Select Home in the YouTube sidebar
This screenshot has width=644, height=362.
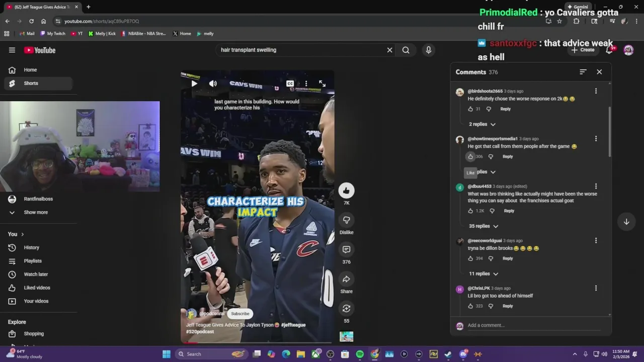tap(38, 70)
